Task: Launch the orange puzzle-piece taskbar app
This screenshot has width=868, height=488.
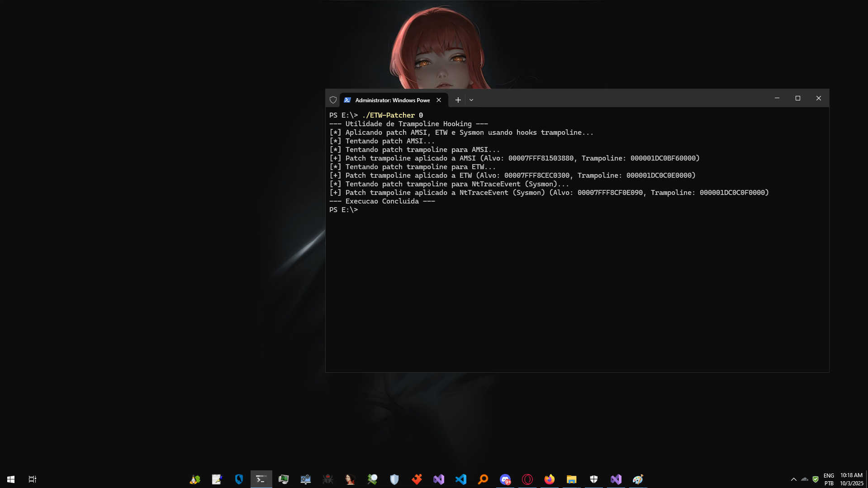Action: pos(417,479)
